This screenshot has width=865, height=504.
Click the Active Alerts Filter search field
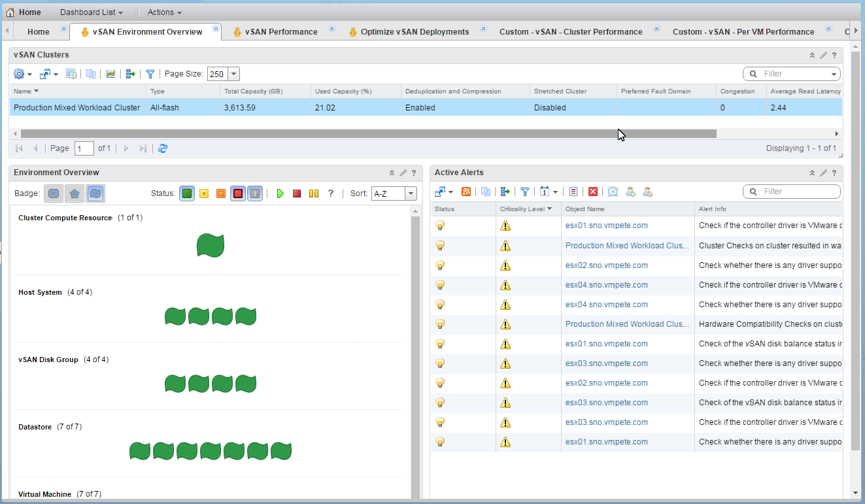pyautogui.click(x=791, y=192)
